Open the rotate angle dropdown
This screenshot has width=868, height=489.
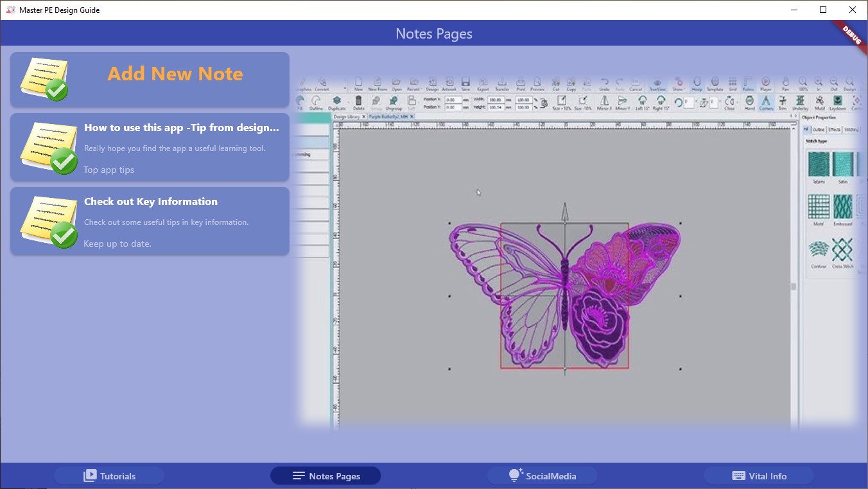[x=695, y=102]
